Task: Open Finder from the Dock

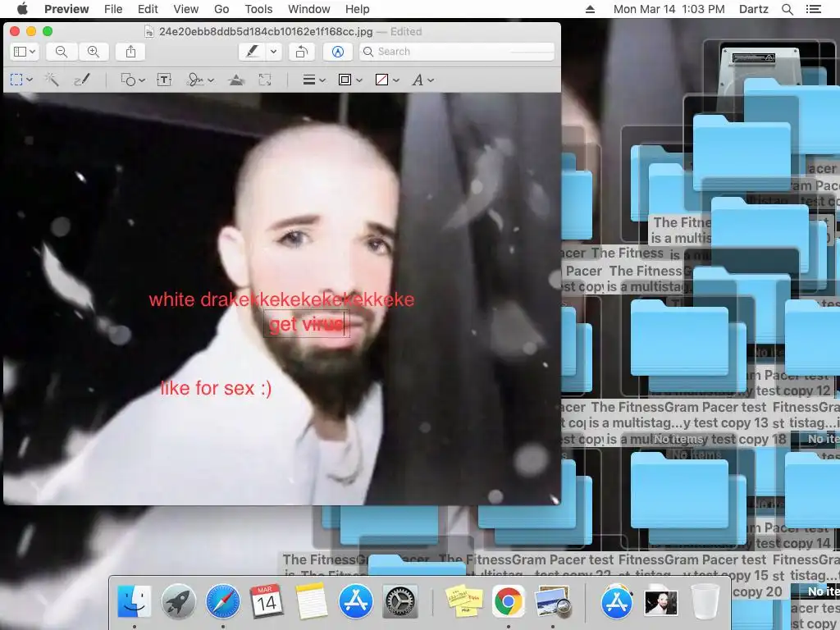Action: [134, 601]
